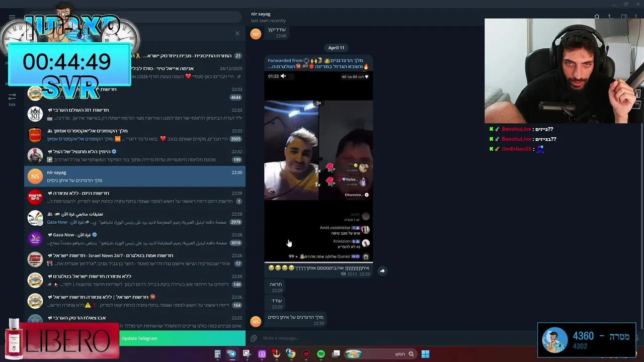Viewport: 644px width, 362px height.
Task: Click the last message מלך הדגדגנים על איתן ניסים
Action: coord(296,320)
